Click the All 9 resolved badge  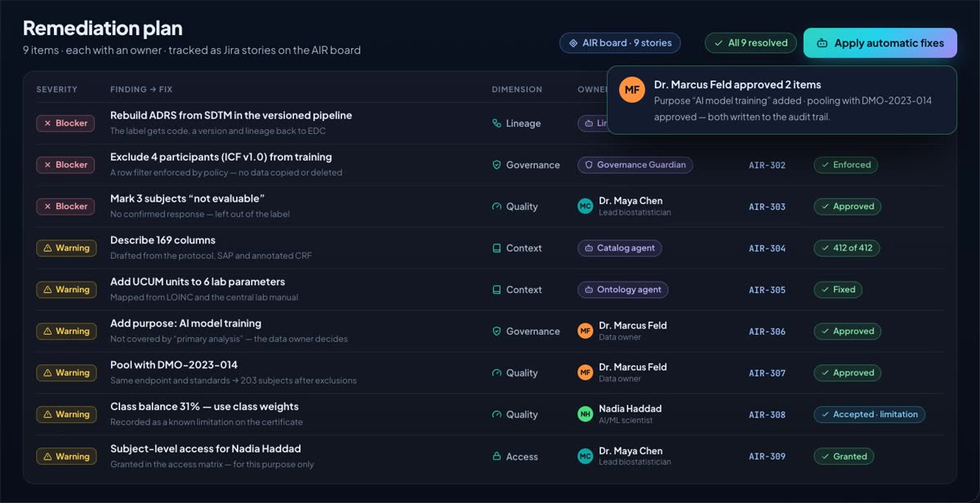[x=751, y=43]
